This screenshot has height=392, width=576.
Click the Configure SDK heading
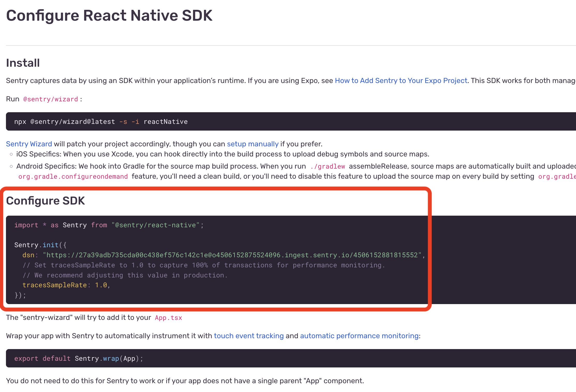click(46, 201)
